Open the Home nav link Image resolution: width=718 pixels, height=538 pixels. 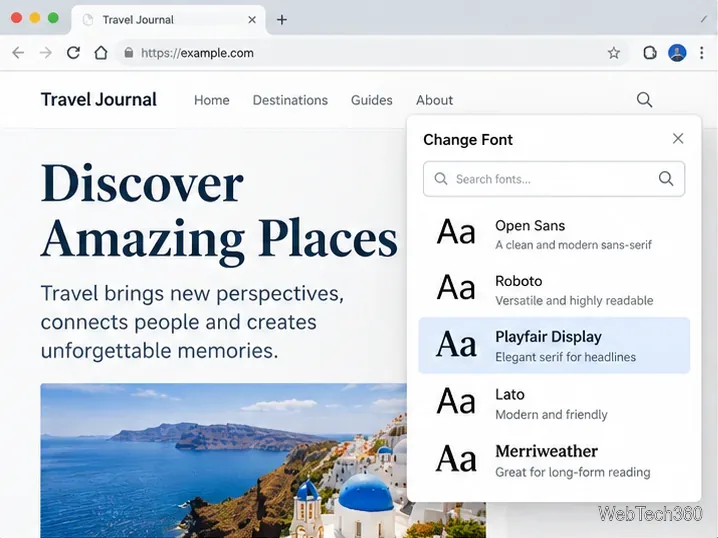pyautogui.click(x=212, y=100)
